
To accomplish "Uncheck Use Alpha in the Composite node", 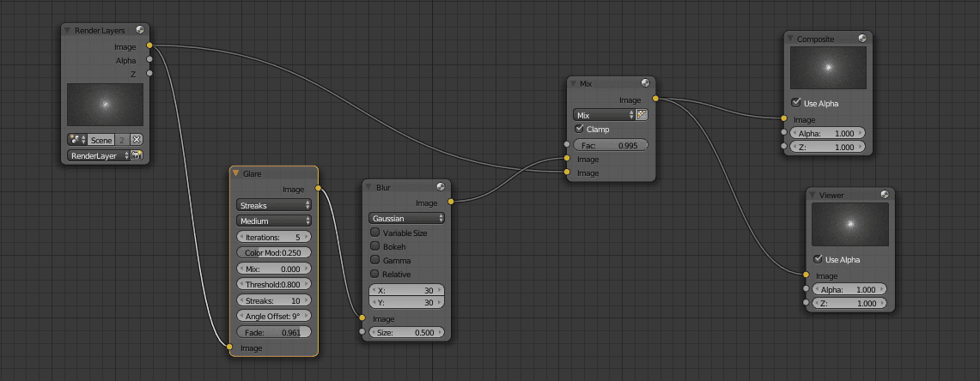I will click(795, 103).
